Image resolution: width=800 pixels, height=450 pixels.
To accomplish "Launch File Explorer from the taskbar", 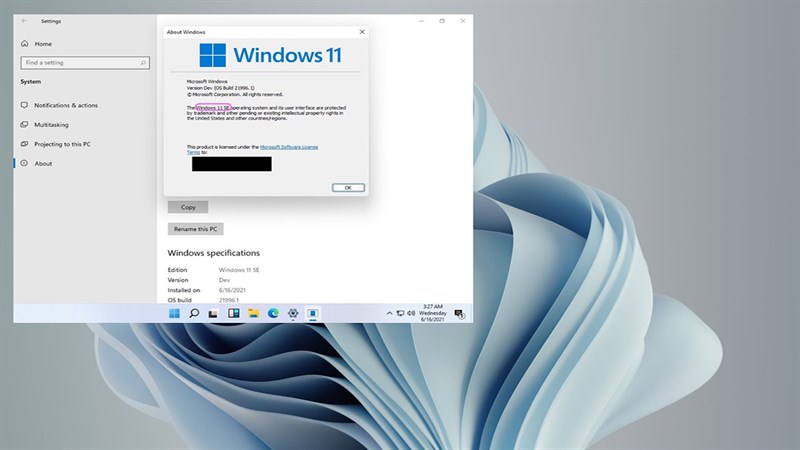I will 254,313.
